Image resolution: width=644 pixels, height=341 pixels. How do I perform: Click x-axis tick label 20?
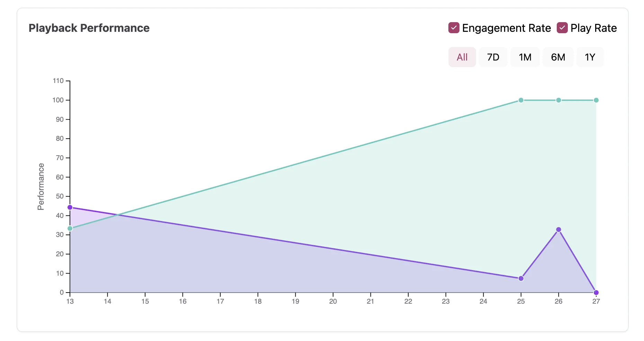coord(333,301)
